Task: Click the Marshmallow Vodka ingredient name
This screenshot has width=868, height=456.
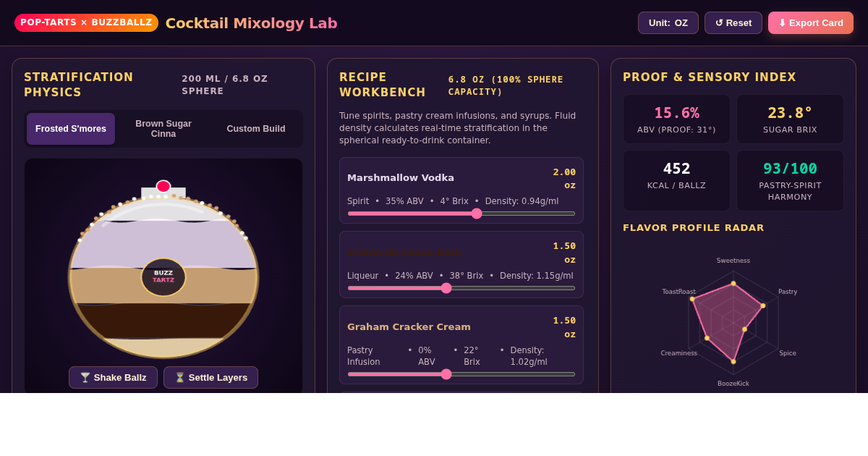Action: point(401,178)
